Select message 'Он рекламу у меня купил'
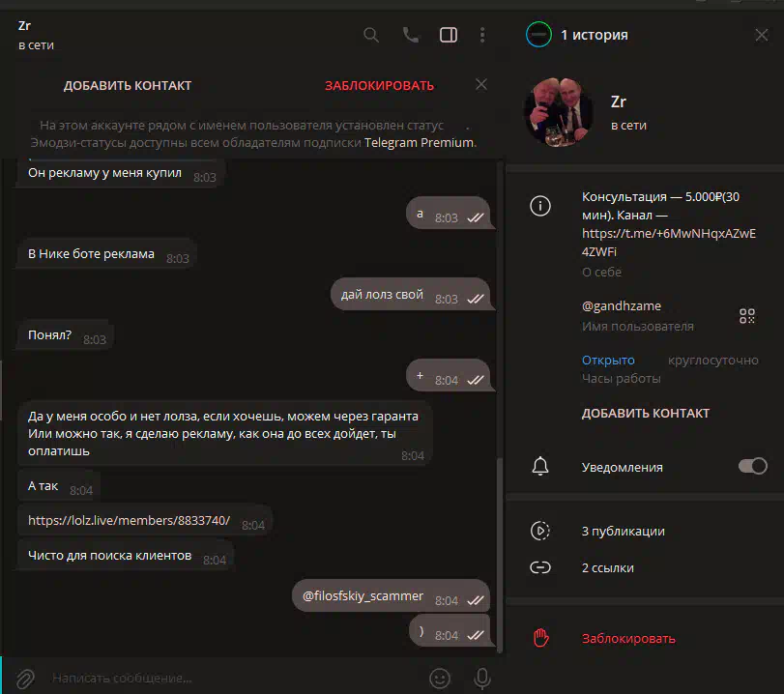Screen dimensions: 784x694 120,173
